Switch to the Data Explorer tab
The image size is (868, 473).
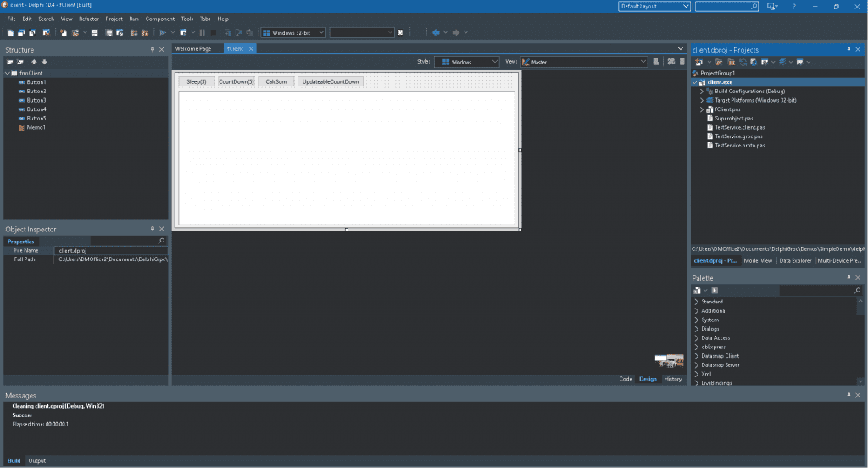tap(795, 260)
